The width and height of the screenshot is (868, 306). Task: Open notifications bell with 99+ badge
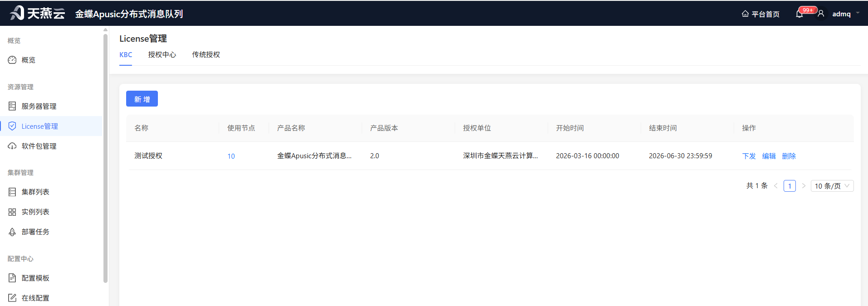pyautogui.click(x=799, y=14)
